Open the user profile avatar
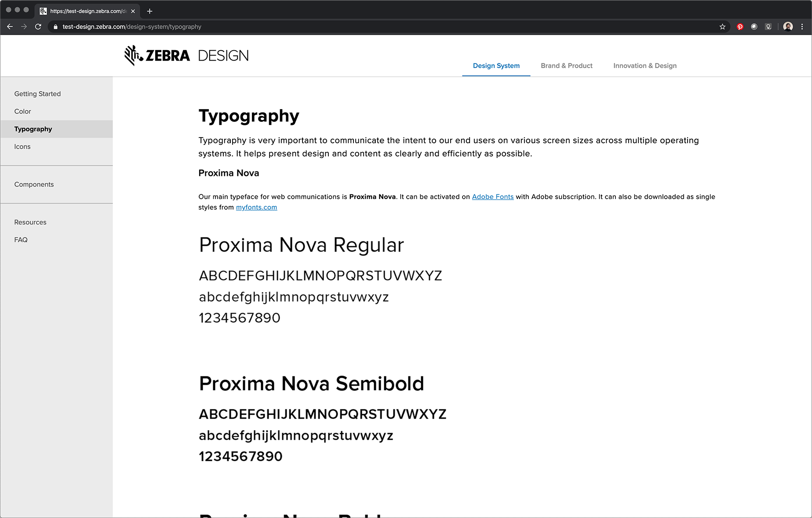Viewport: 812px width, 518px height. (788, 27)
